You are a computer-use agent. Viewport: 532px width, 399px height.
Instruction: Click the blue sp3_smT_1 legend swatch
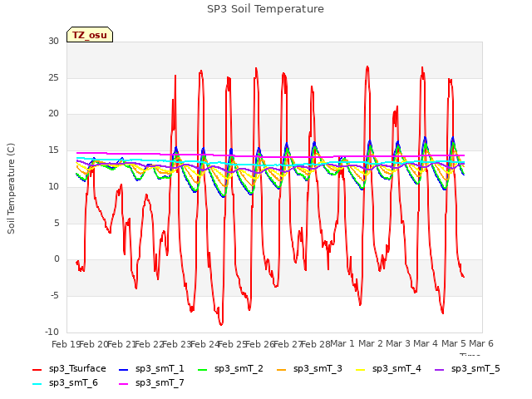coord(124,369)
